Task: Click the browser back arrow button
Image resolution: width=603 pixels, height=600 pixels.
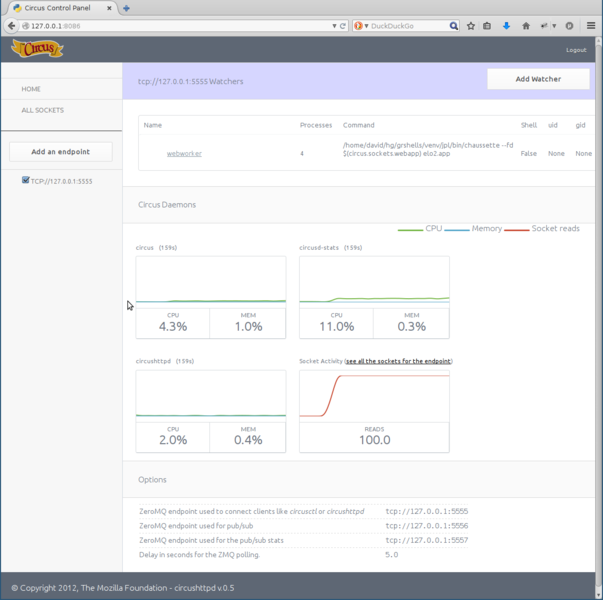Action: click(x=11, y=26)
